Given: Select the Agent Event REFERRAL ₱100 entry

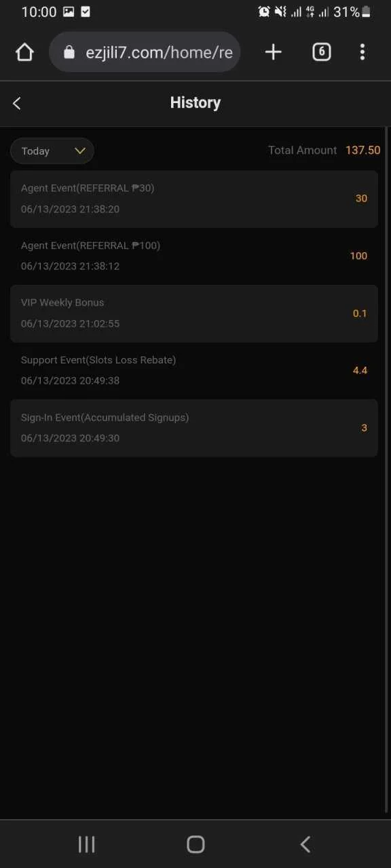Looking at the screenshot, I should coord(194,256).
